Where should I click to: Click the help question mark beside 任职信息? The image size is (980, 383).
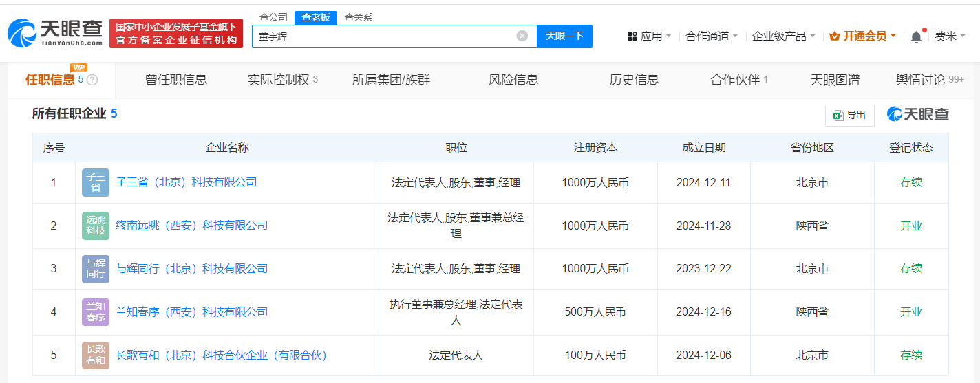pos(92,80)
